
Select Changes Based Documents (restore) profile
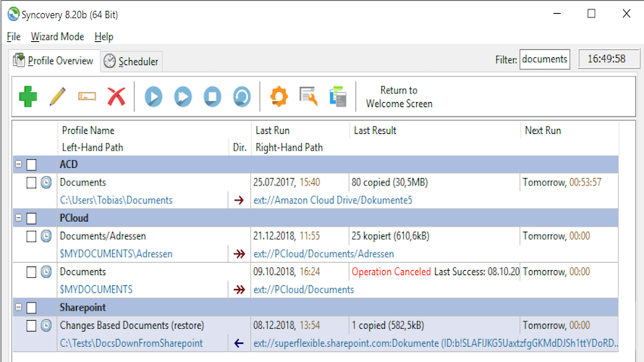click(132, 325)
